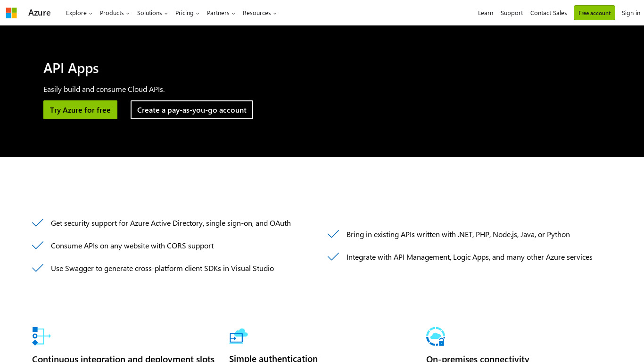The height and width of the screenshot is (362, 644).
Task: Click Contact Sales in header
Action: click(x=549, y=13)
